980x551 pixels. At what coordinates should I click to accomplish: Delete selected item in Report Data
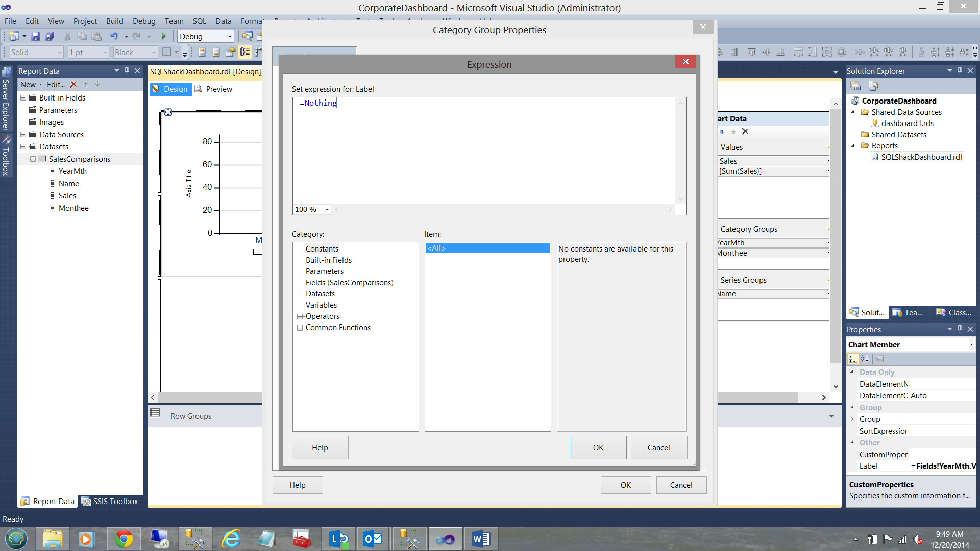tap(73, 85)
